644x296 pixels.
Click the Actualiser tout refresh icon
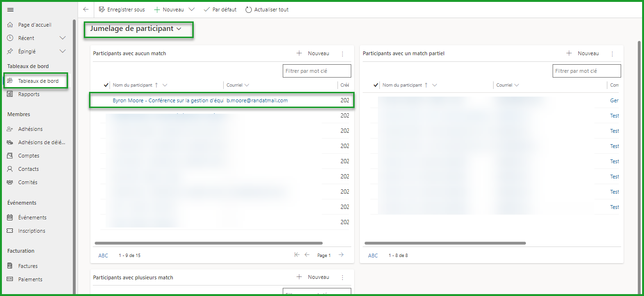pyautogui.click(x=248, y=10)
